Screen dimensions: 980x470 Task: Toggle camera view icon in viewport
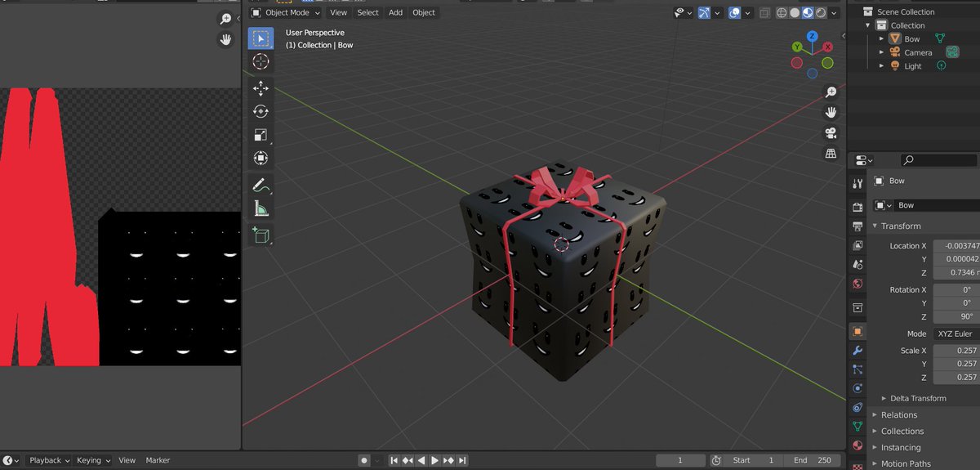click(x=831, y=133)
